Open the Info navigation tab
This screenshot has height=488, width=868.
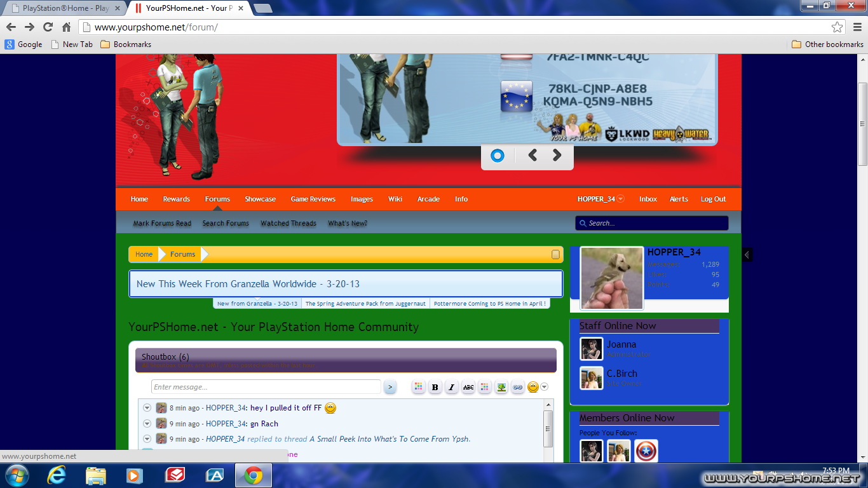[461, 199]
